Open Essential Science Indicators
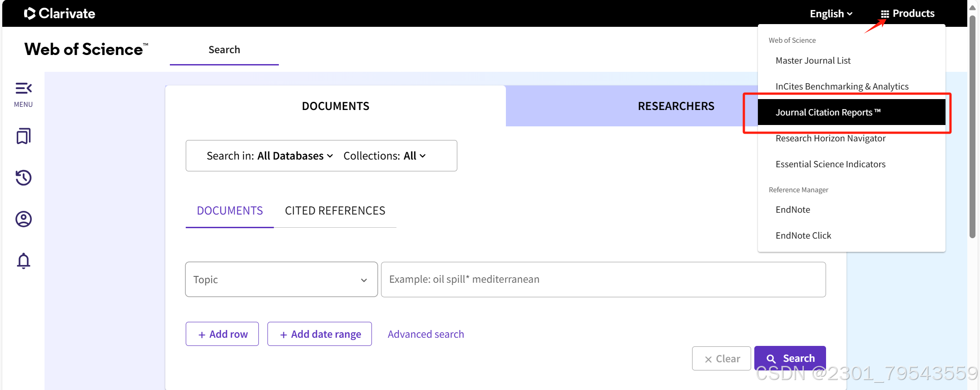The image size is (980, 390). [x=851, y=164]
